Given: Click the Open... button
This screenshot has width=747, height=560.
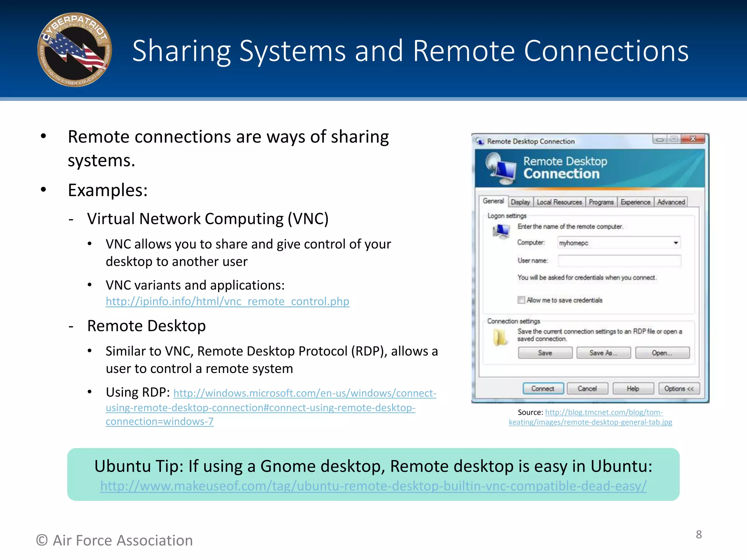Looking at the screenshot, I should 662,353.
